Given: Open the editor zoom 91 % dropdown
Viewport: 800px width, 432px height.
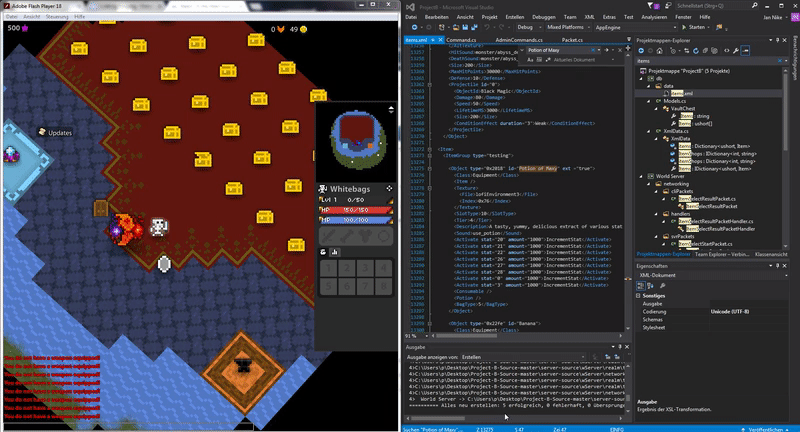Looking at the screenshot, I should [x=416, y=336].
